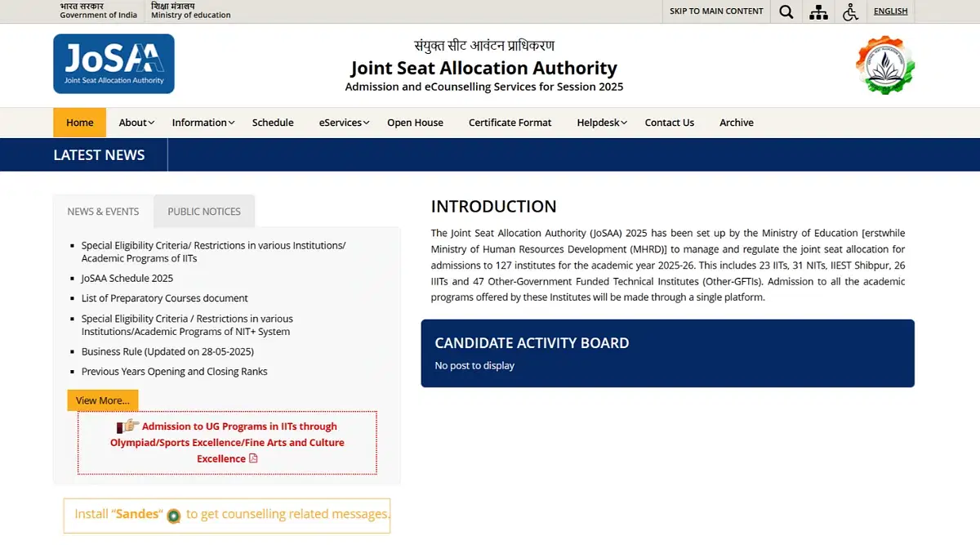980x545 pixels.
Task: Switch to the News & Events tab
Action: (103, 211)
